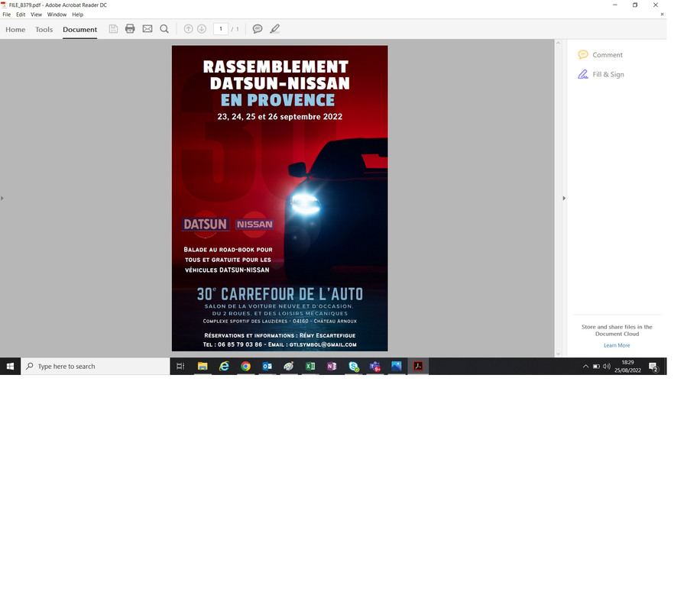Image resolution: width=700 pixels, height=611 pixels.
Task: Open the Paint palette taskbar app
Action: pyautogui.click(x=288, y=367)
